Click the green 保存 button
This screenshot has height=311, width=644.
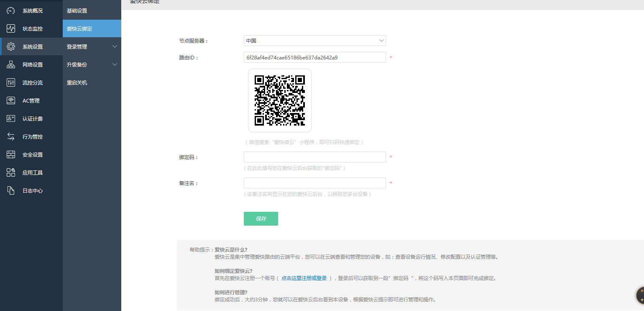[261, 218]
